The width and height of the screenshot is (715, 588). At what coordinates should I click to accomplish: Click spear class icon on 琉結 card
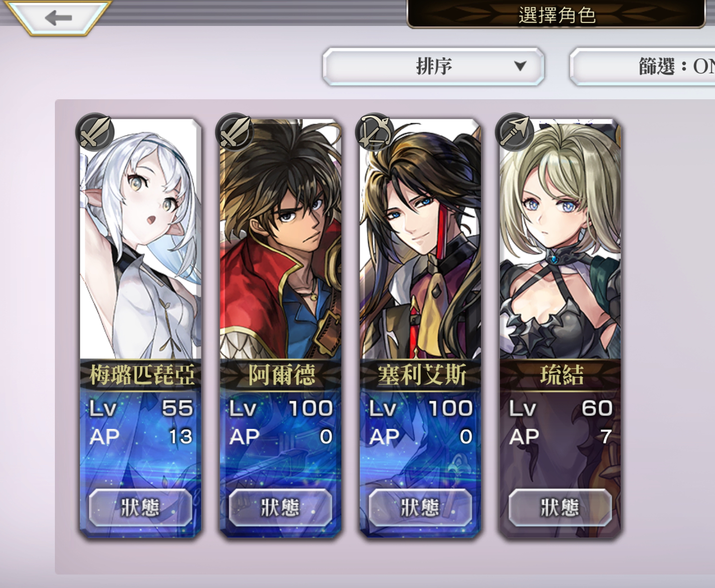514,132
